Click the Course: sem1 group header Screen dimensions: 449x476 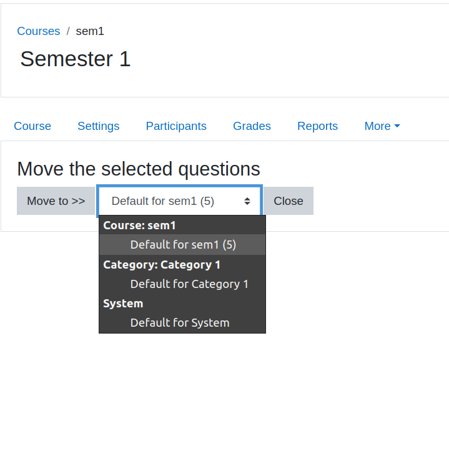(139, 226)
